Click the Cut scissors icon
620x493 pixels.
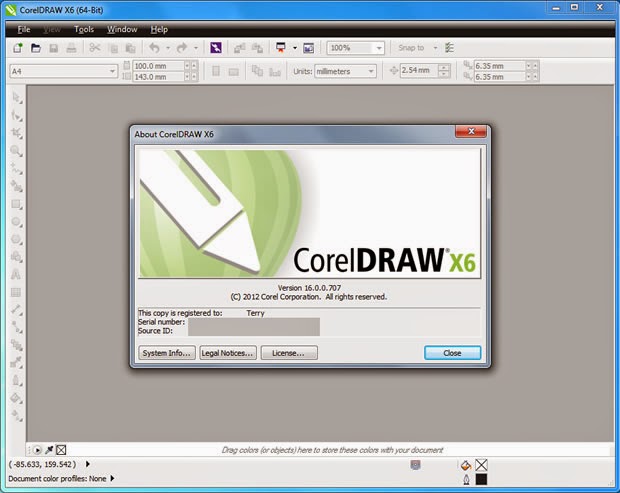(x=95, y=48)
